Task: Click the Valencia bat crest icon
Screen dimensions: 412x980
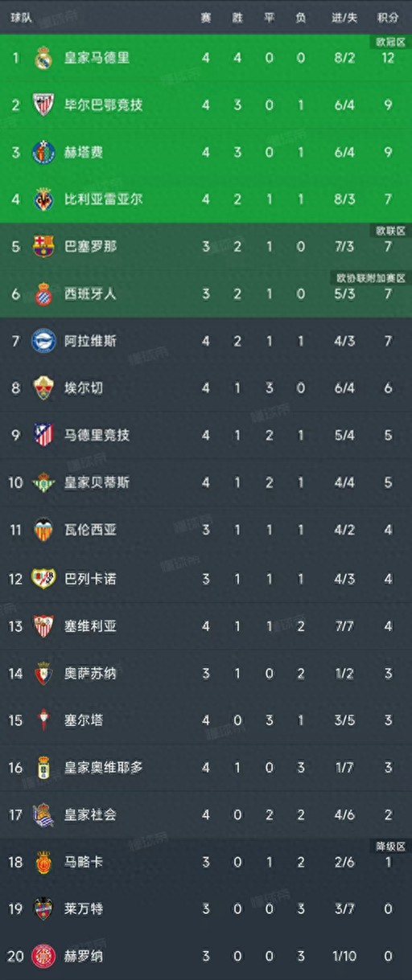Action: click(43, 531)
